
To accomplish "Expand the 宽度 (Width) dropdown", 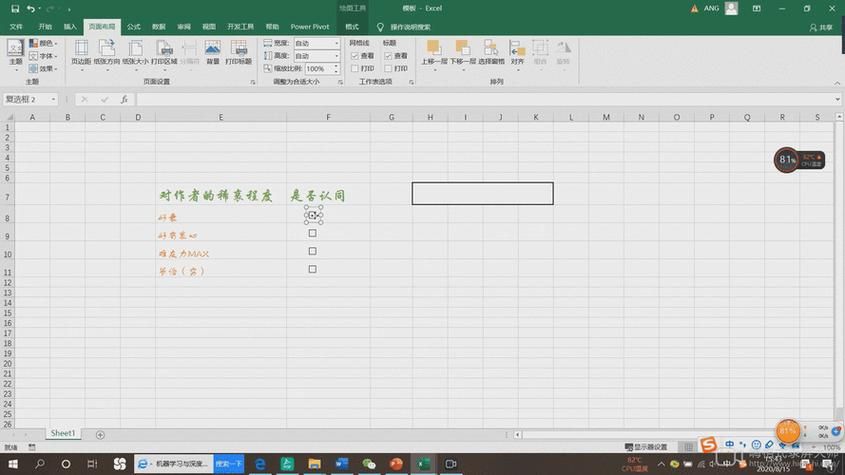I will click(x=336, y=44).
